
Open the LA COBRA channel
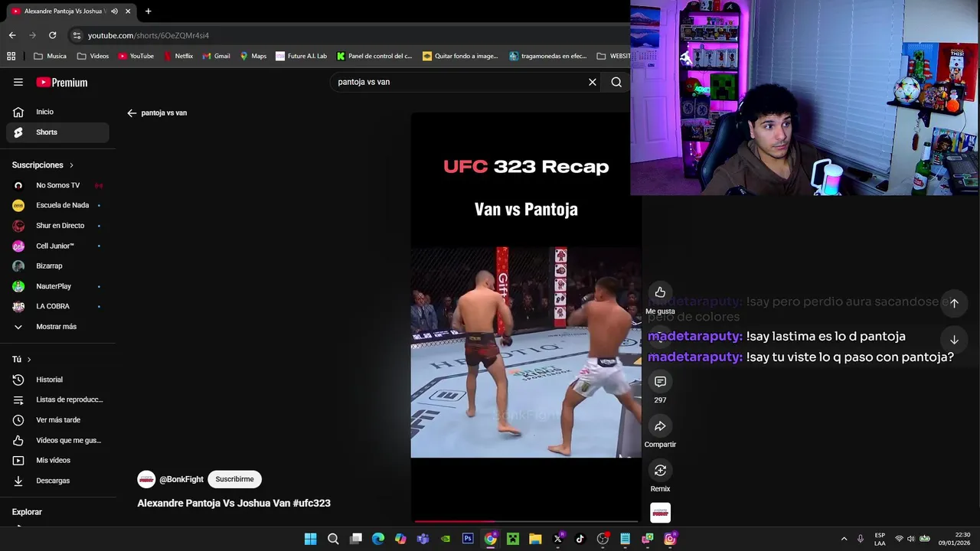57,306
